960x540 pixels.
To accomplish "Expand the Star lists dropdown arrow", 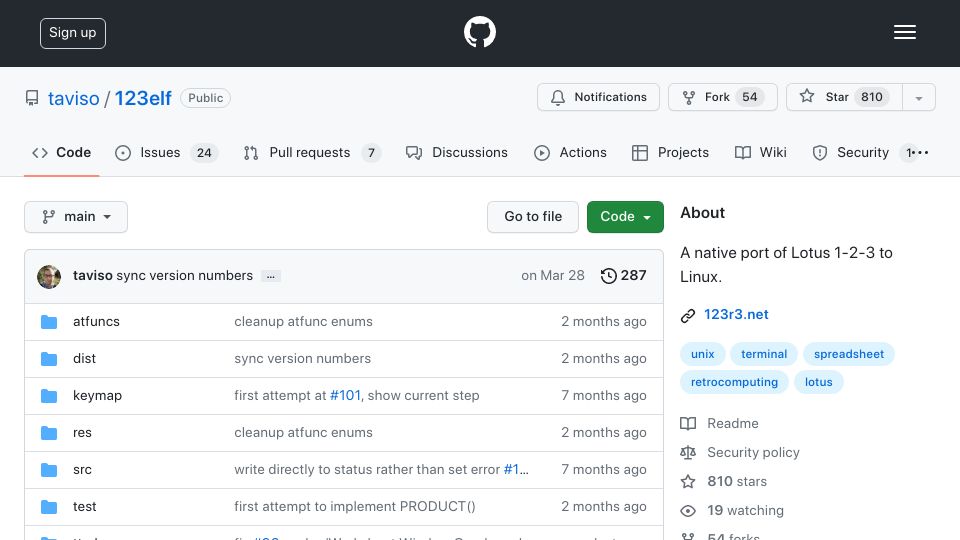I will (919, 97).
